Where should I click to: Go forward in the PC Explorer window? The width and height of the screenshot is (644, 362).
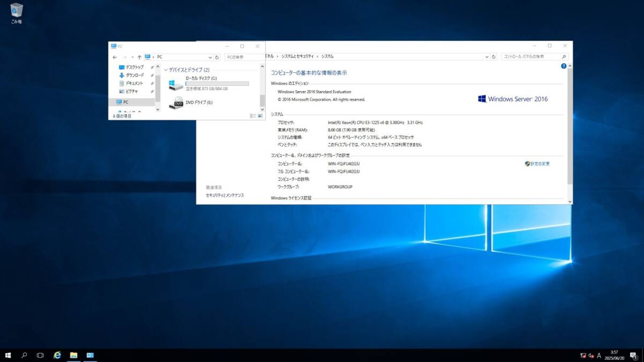tap(125, 57)
